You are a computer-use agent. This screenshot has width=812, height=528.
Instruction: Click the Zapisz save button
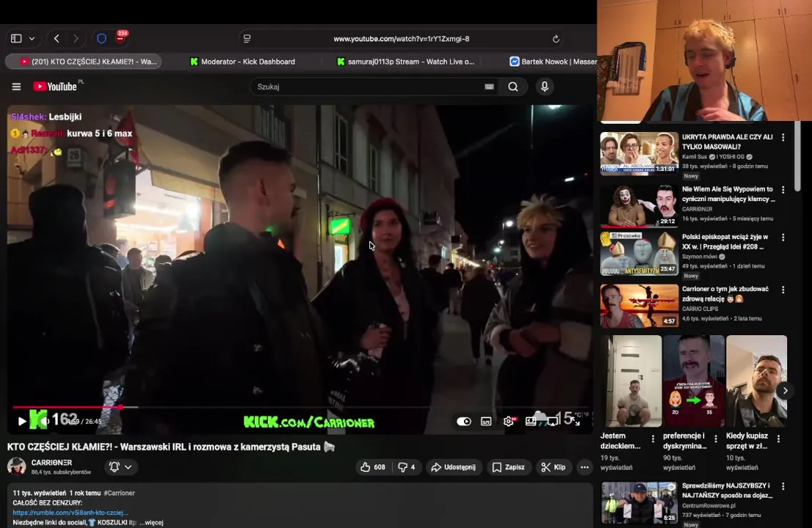click(509, 467)
